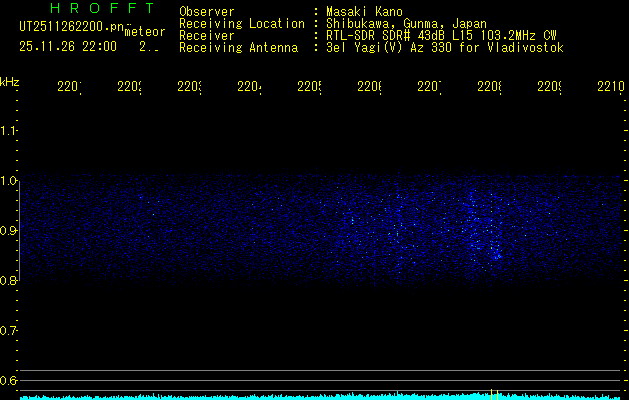Click the 1.0 kHz frequency tick
Image resolution: width=629 pixels, height=400 pixels.
tap(9, 181)
